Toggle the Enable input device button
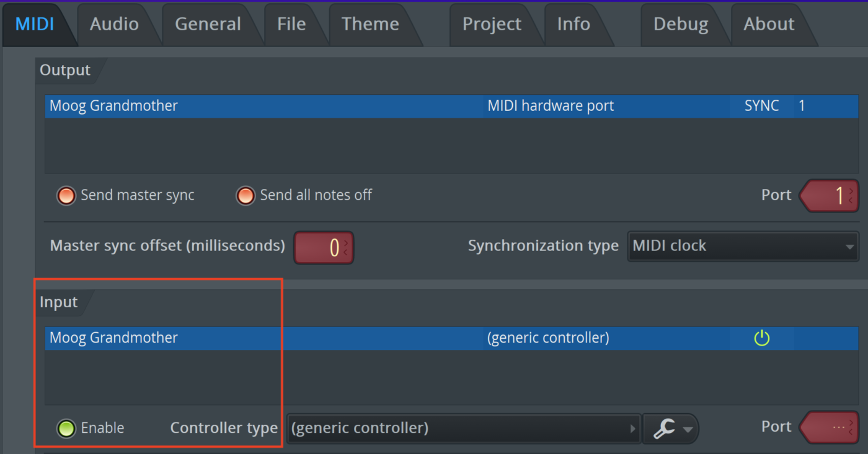Image resolution: width=868 pixels, height=454 pixels. pyautogui.click(x=66, y=429)
